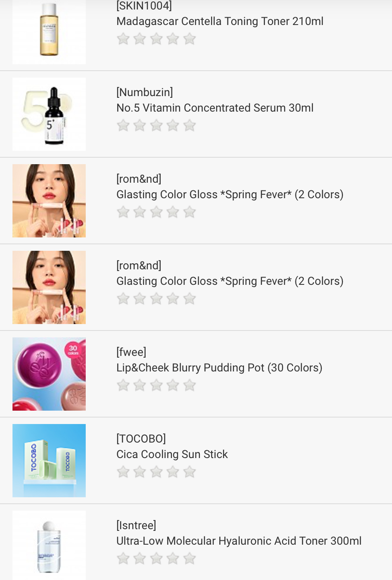Rate Numbuzin No.5 serum four stars

coord(173,126)
